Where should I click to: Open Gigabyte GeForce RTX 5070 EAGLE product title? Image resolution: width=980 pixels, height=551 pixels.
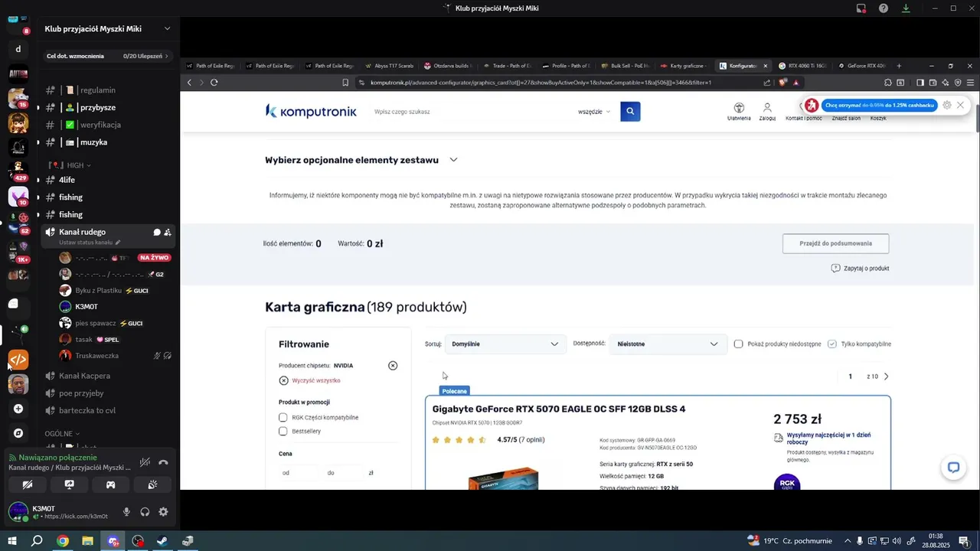tap(559, 409)
